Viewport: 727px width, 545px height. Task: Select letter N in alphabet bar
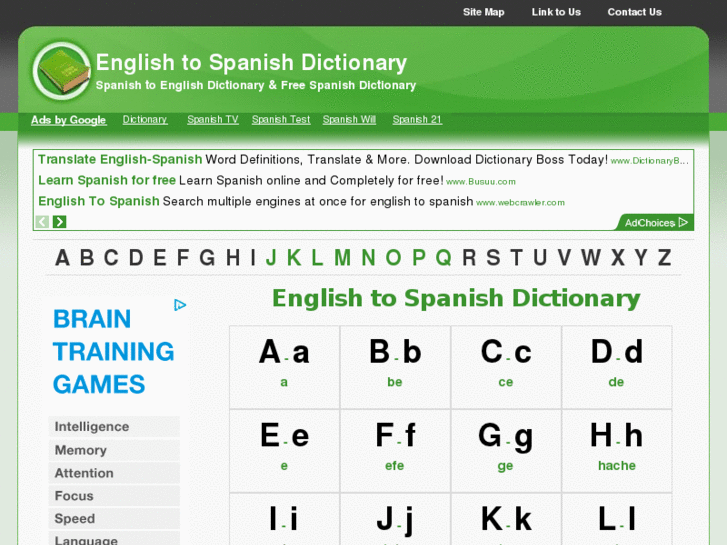[368, 257]
